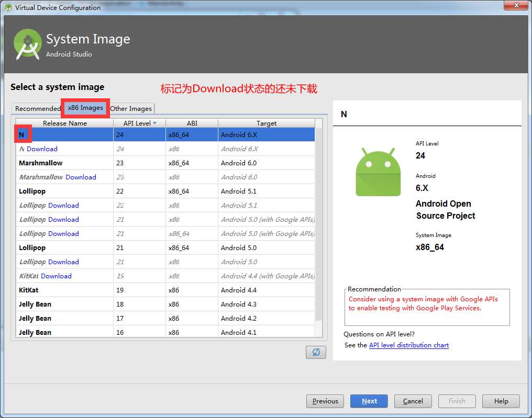
Task: Switch to the Other Images tab
Action: pos(131,108)
